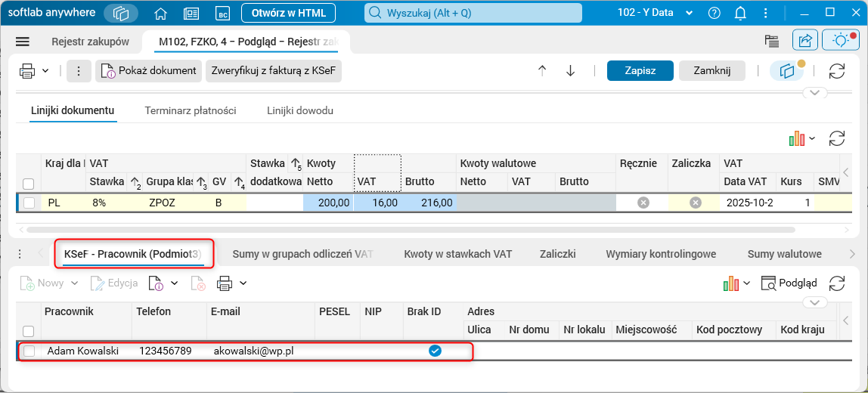Toggle the Brak ID checkmark for Adam Kowalski

[x=435, y=351]
